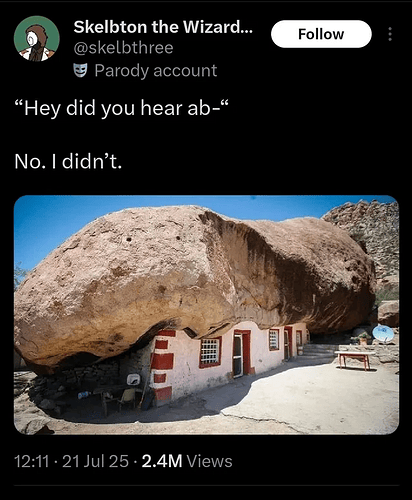View the 2.4M Views count
This screenshot has width=412, height=500.
click(x=187, y=461)
